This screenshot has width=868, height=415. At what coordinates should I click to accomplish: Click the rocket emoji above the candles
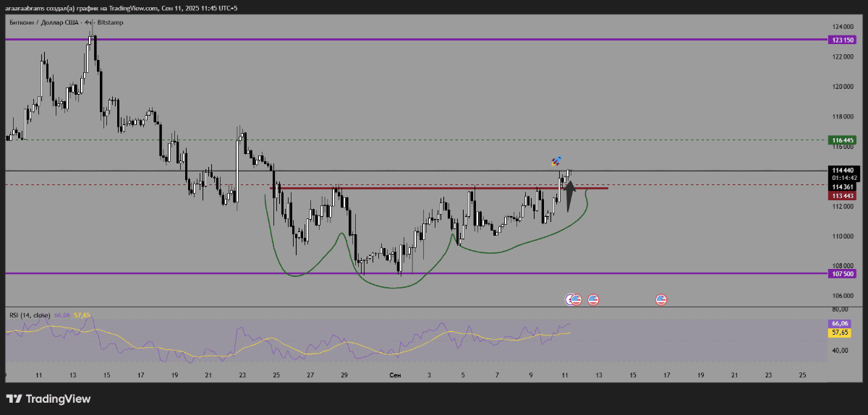557,161
